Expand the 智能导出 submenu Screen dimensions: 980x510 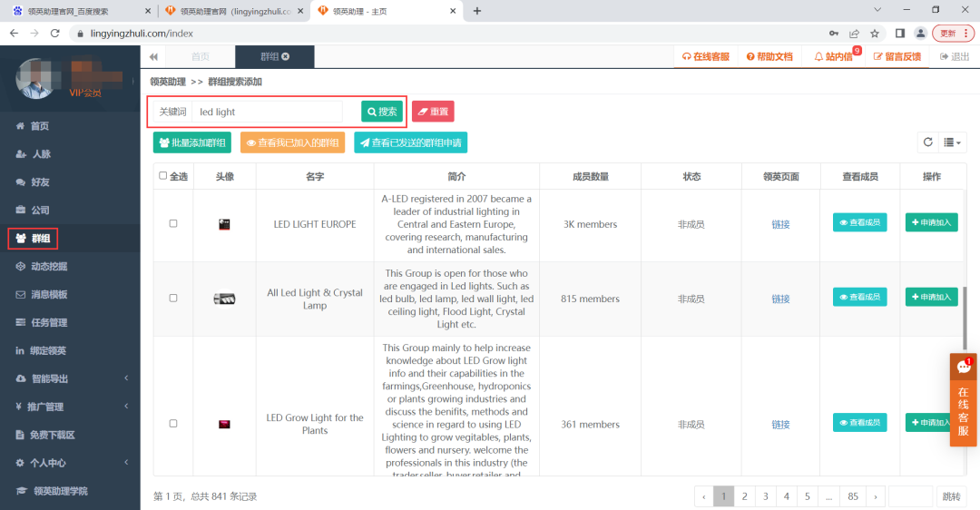pyautogui.click(x=70, y=378)
